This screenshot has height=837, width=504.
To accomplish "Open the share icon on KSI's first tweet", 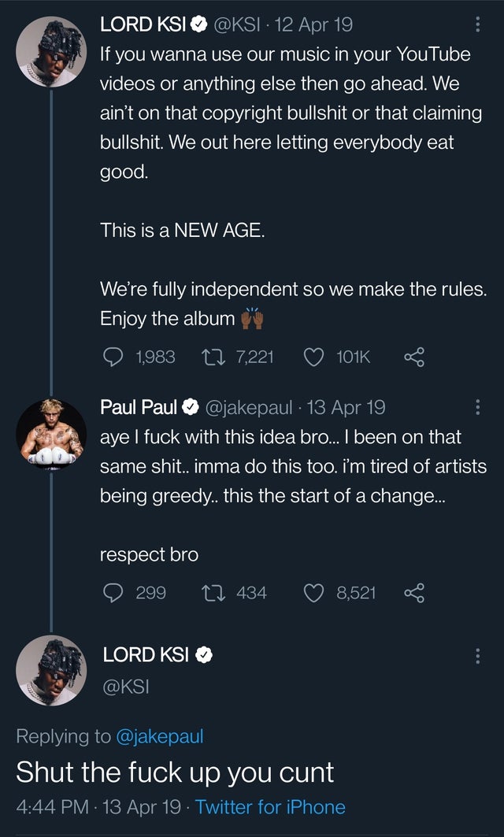I will [413, 357].
